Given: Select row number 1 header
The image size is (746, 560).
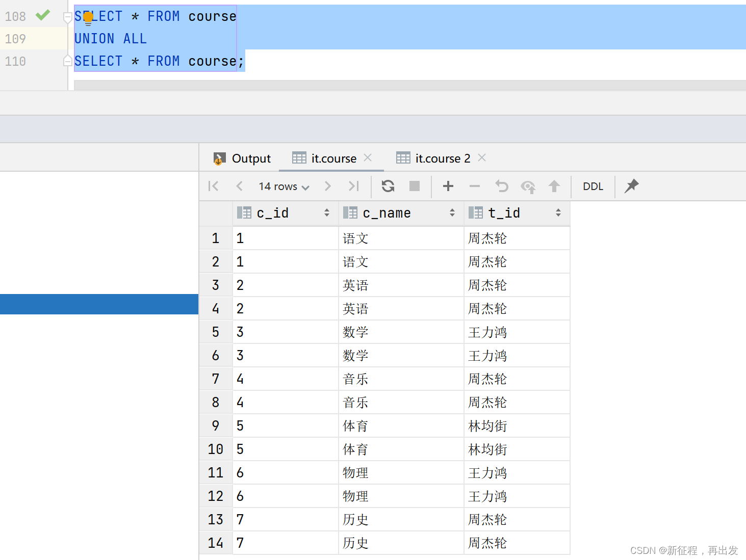Looking at the screenshot, I should 216,238.
